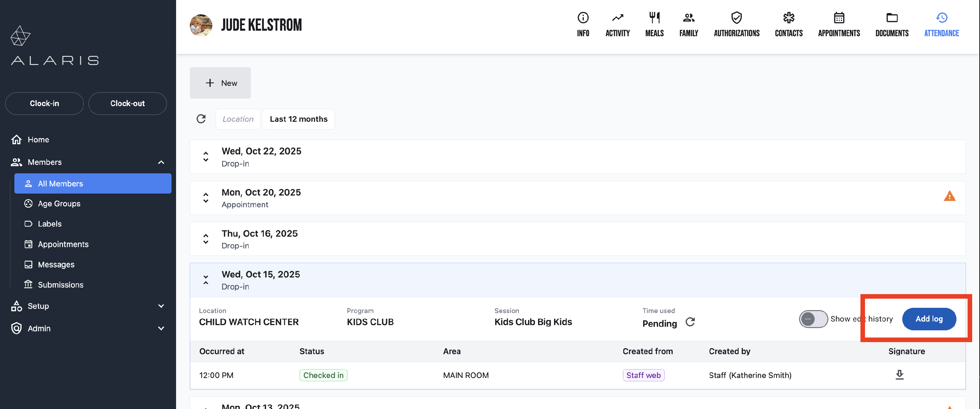Click the orange warning icon on Oct 20
The width and height of the screenshot is (980, 409).
point(949,197)
